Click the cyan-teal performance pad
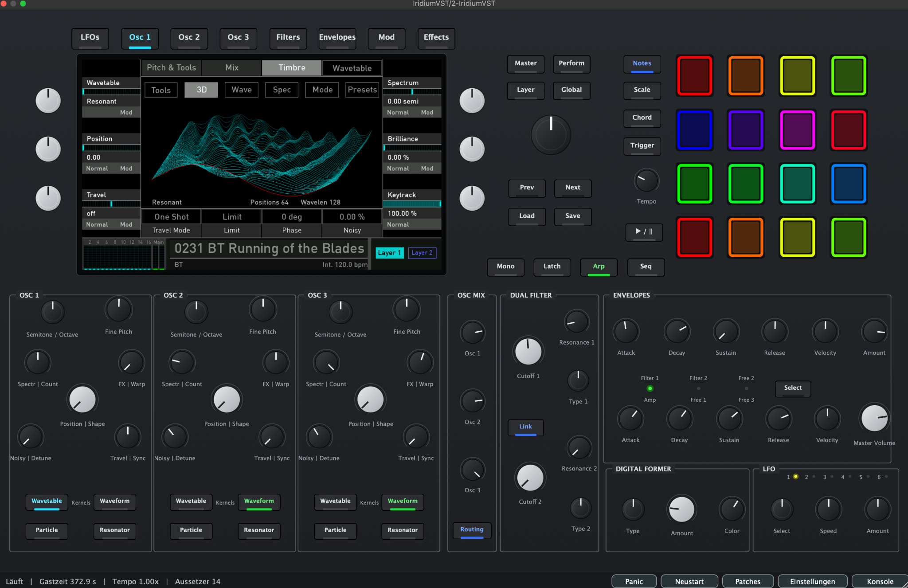The height and width of the screenshot is (588, 908). (797, 184)
